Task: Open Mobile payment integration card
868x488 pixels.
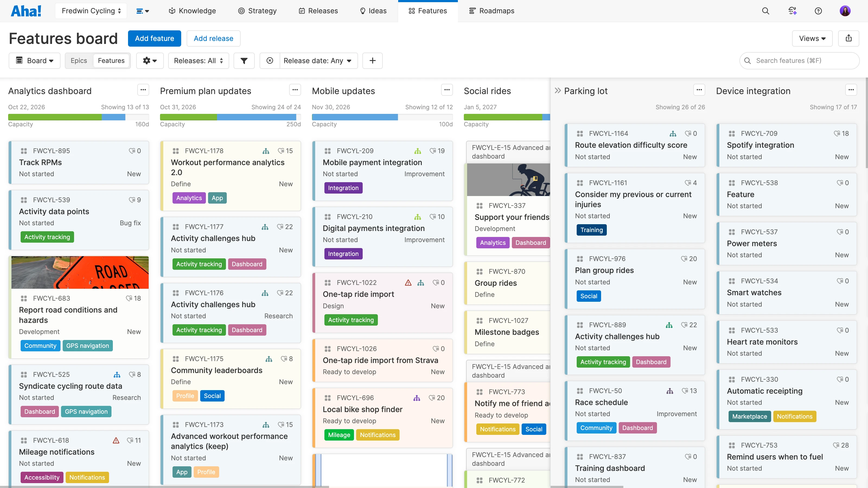Action: 382,171
